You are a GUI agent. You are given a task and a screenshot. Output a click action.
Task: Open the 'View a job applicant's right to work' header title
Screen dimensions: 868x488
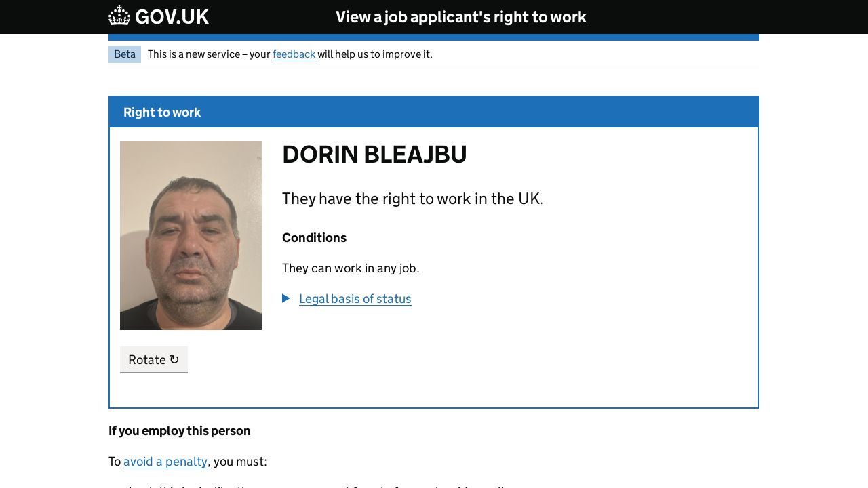tap(460, 17)
